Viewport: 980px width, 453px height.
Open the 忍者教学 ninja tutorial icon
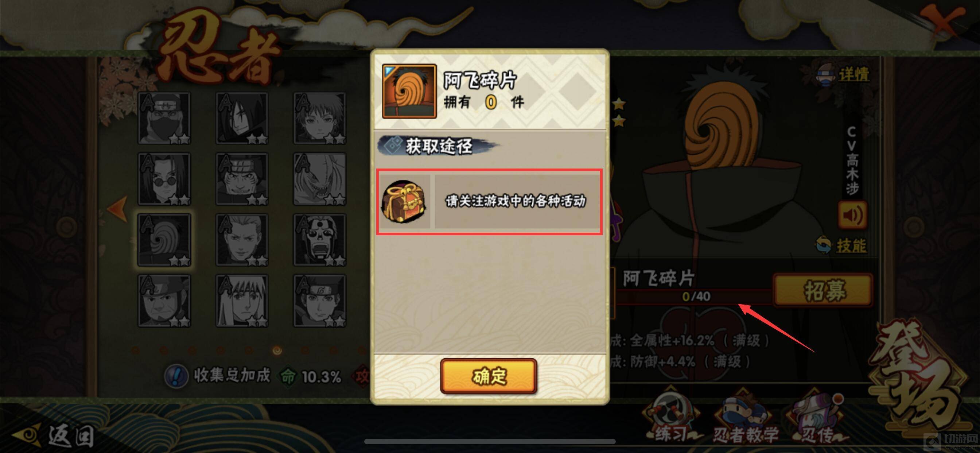(745, 419)
